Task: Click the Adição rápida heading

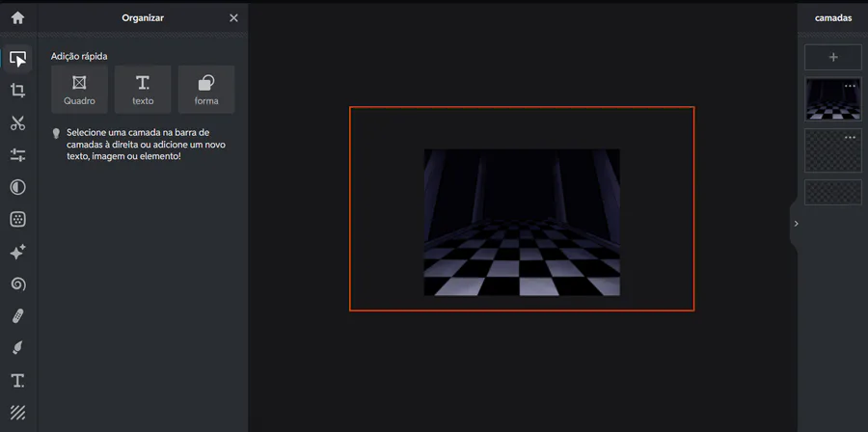Action: 79,57
